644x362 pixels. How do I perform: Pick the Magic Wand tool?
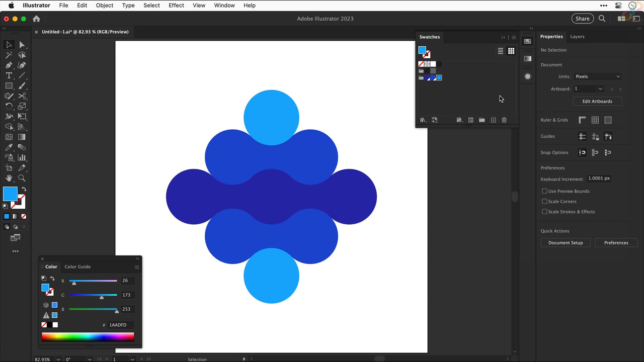(9, 55)
